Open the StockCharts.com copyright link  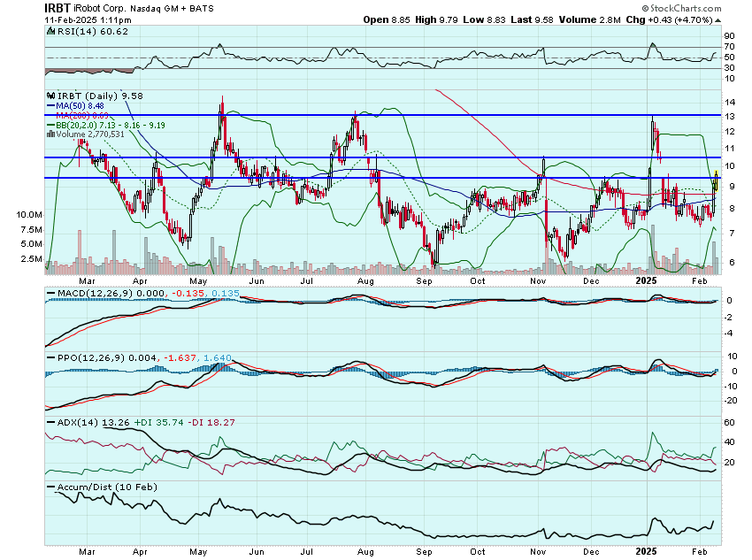681,8
